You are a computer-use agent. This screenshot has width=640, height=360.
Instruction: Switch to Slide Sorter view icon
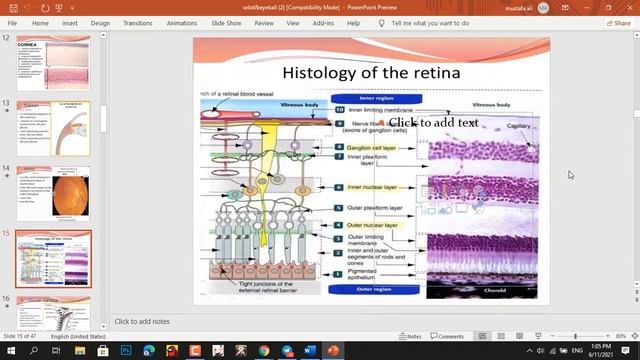501,336
